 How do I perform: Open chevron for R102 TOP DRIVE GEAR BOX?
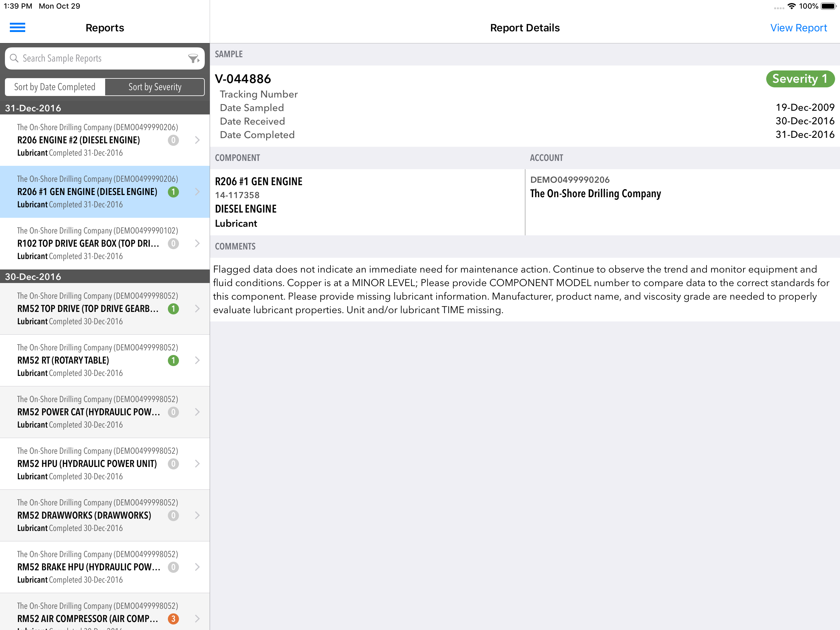(197, 243)
